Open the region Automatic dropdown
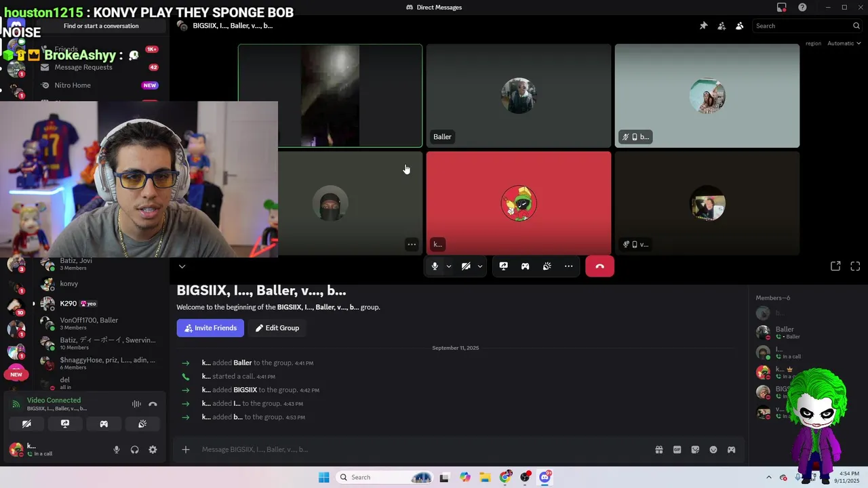 844,43
